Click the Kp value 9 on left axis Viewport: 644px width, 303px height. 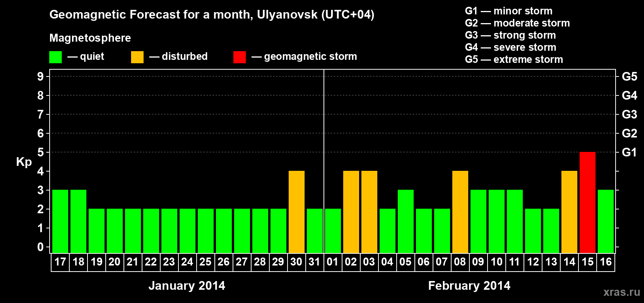41,77
